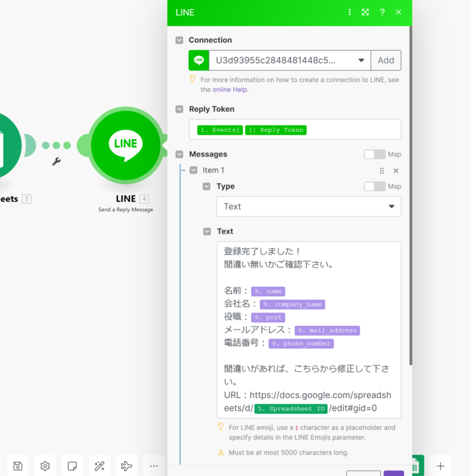Click the Reply Token input field
The height and width of the screenshot is (476, 471).
point(295,130)
